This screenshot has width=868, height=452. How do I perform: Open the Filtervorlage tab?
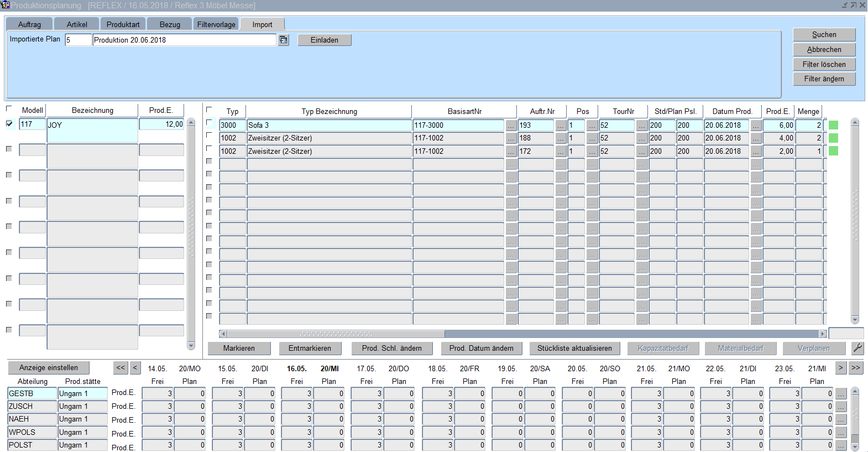click(216, 24)
